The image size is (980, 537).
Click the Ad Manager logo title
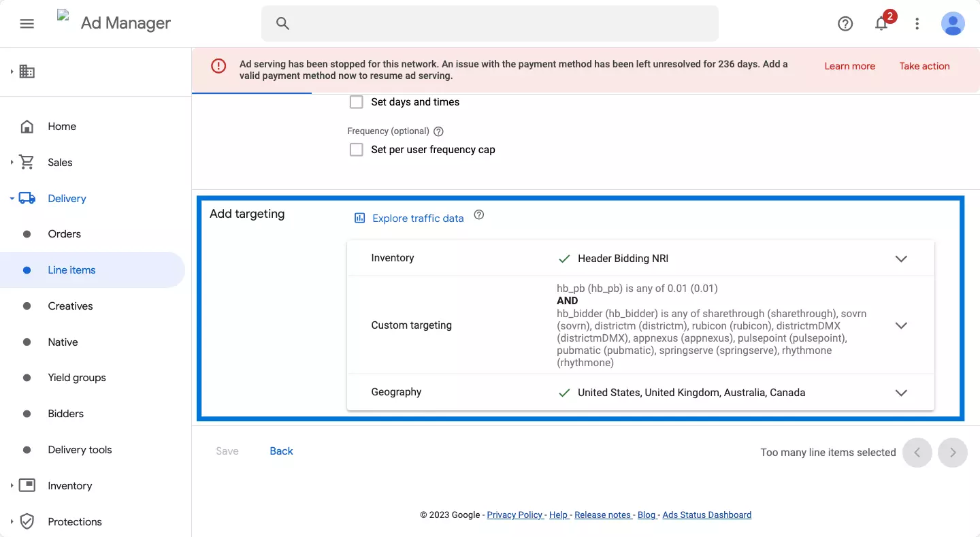tap(126, 23)
